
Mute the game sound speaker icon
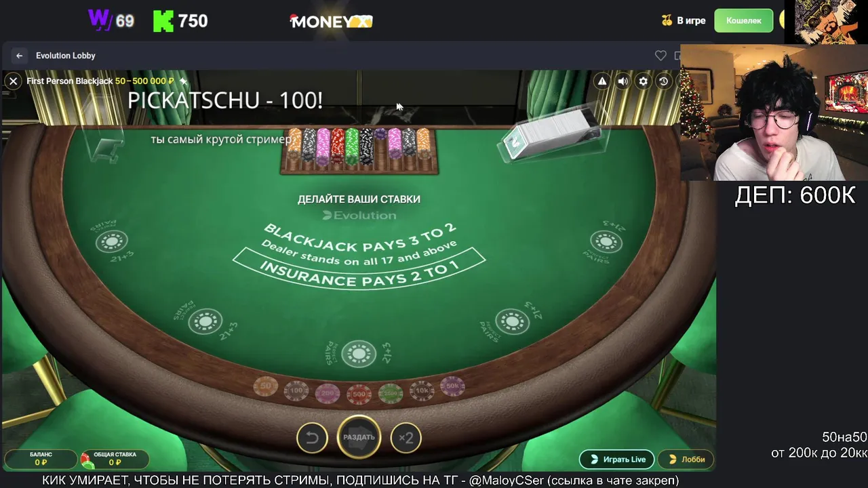(623, 81)
